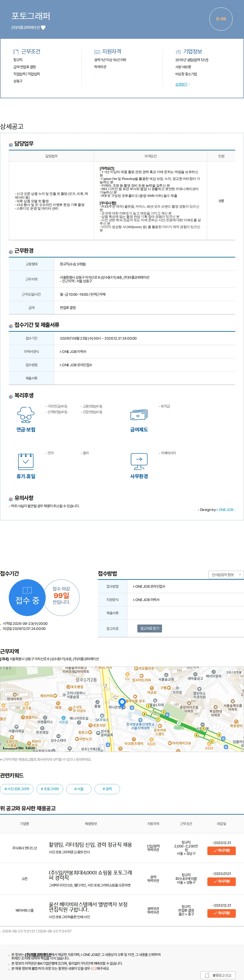Image resolution: width=244 pixels, height=980 pixels.
Task: Click the 지원자격 section icon
Action: [97, 52]
